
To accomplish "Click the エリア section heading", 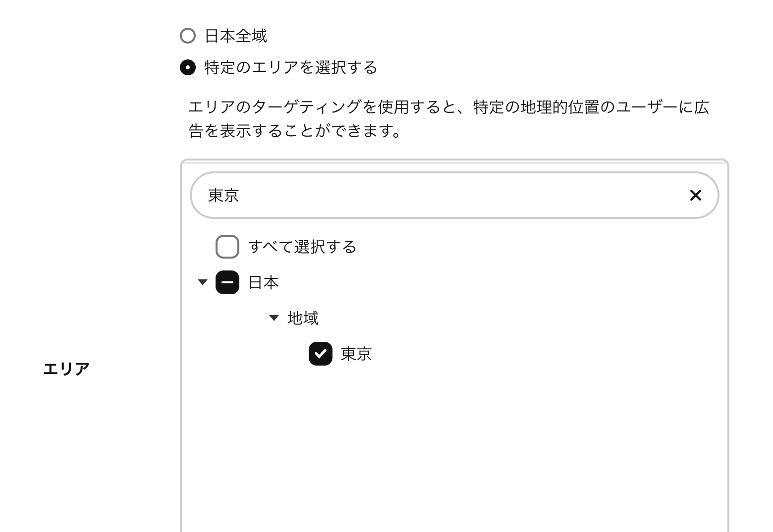I will click(66, 369).
